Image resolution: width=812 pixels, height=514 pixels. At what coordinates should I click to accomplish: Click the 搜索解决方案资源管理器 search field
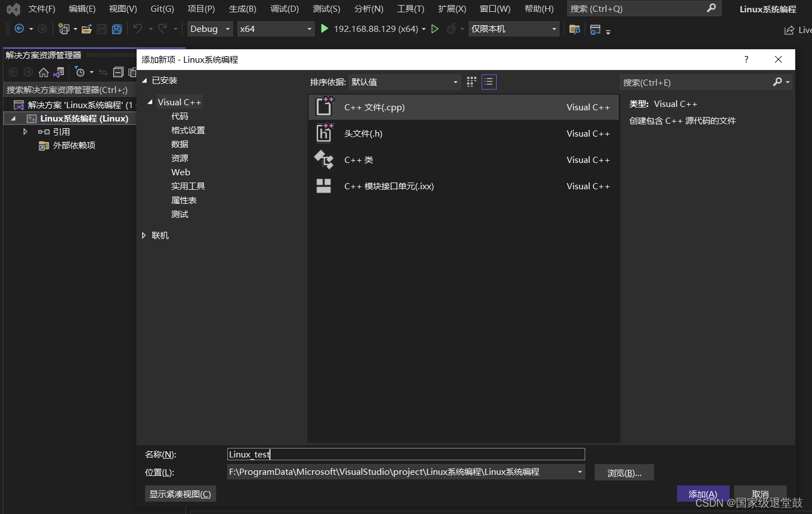coord(69,90)
